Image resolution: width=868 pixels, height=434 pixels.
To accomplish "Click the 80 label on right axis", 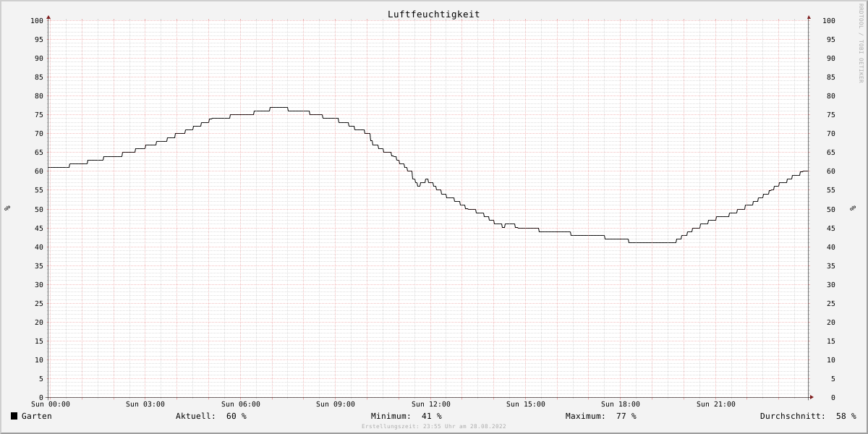I will (831, 96).
